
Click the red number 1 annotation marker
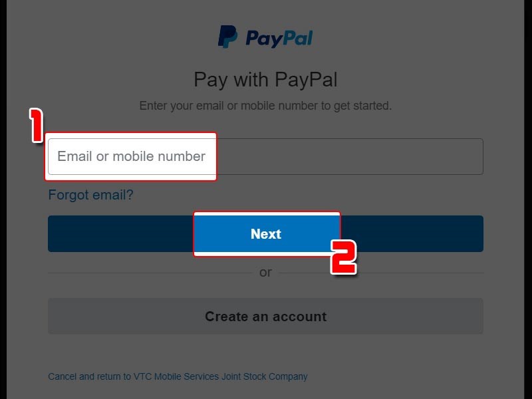click(37, 125)
